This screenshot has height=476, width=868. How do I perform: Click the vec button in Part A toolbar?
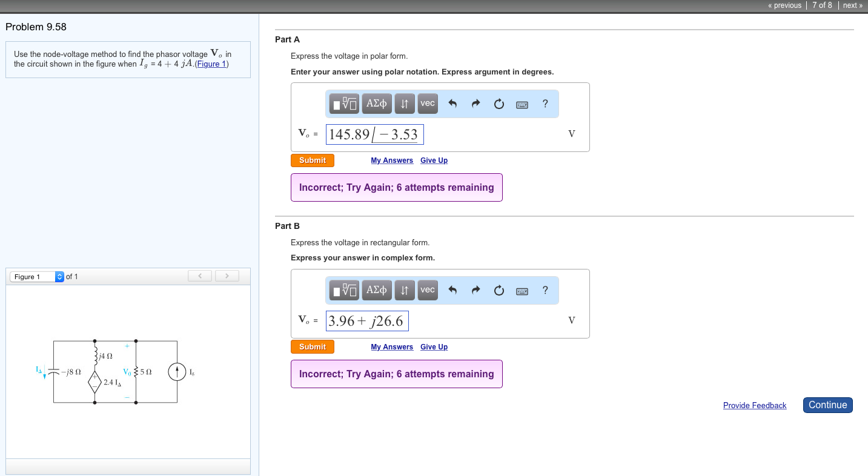428,104
